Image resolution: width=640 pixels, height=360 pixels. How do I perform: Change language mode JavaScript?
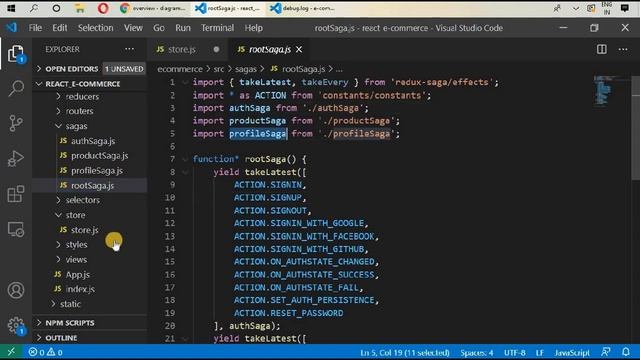click(572, 352)
